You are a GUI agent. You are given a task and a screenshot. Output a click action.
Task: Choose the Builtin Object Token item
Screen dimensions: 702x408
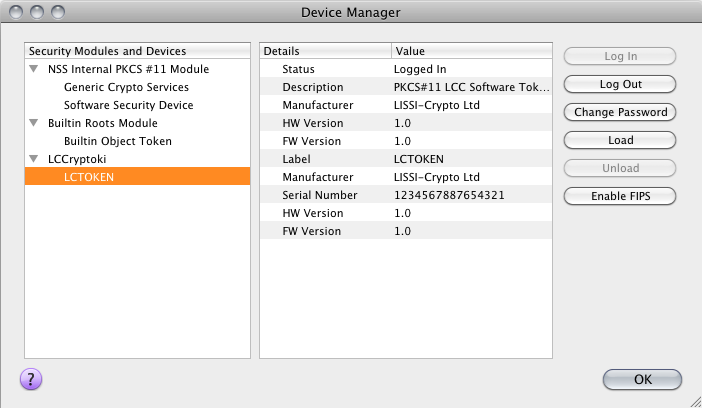(x=118, y=141)
